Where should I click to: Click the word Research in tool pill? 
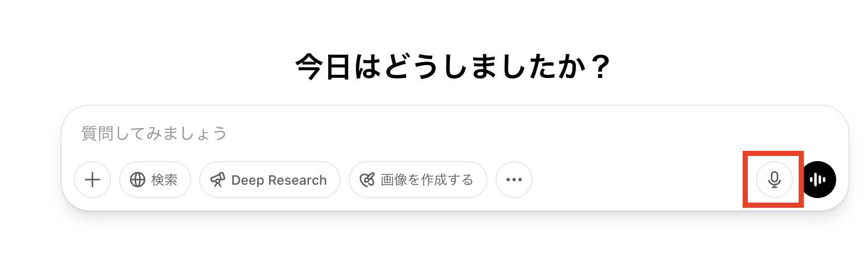point(297,180)
